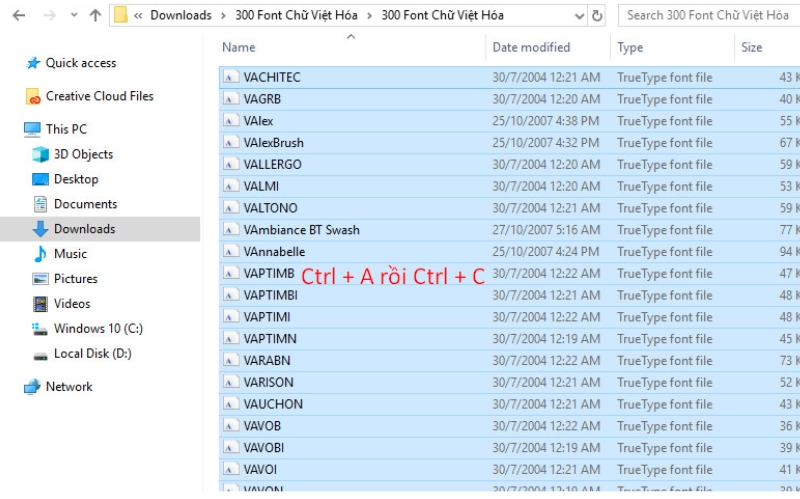Viewport: 800px width, 499px height.
Task: Open Windows 10 (C:) drive
Action: tap(98, 329)
